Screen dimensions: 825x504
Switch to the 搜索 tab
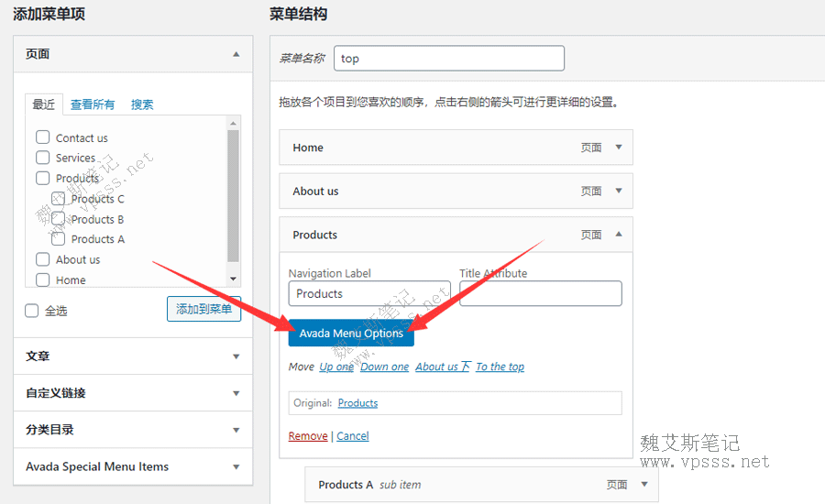[x=142, y=104]
